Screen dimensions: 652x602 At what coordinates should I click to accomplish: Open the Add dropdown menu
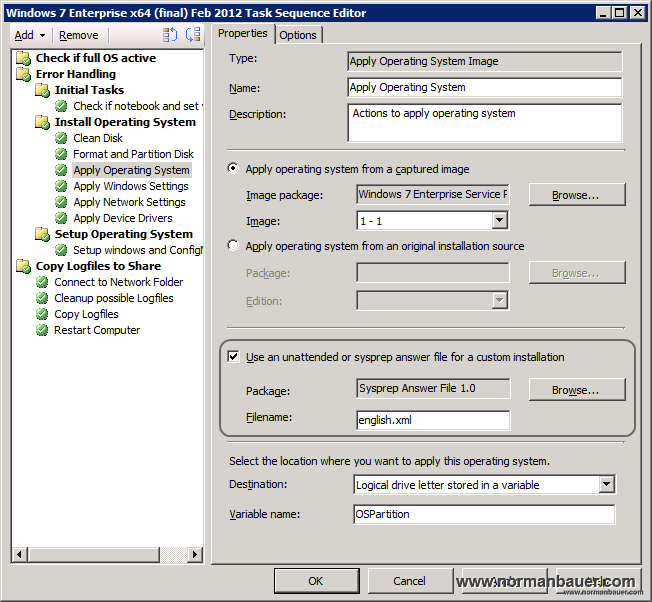pyautogui.click(x=30, y=35)
